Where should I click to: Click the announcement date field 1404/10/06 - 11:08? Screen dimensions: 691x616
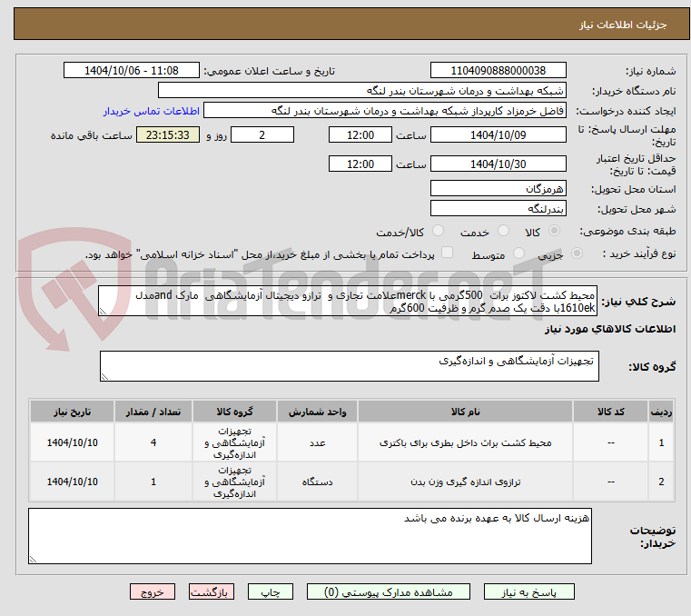pyautogui.click(x=132, y=71)
